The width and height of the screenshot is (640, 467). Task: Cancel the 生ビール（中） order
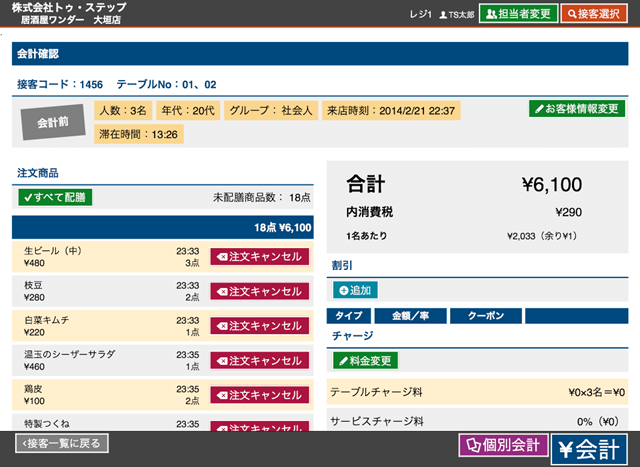click(259, 256)
